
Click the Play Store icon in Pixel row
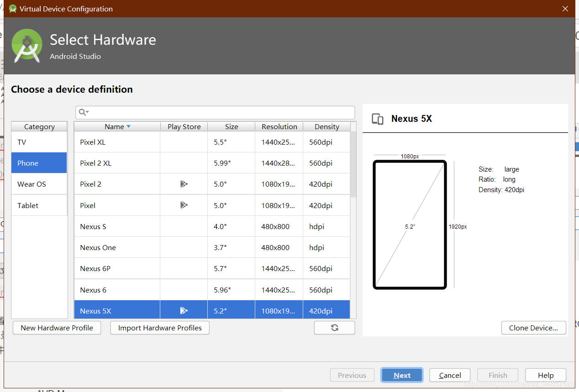(x=184, y=205)
